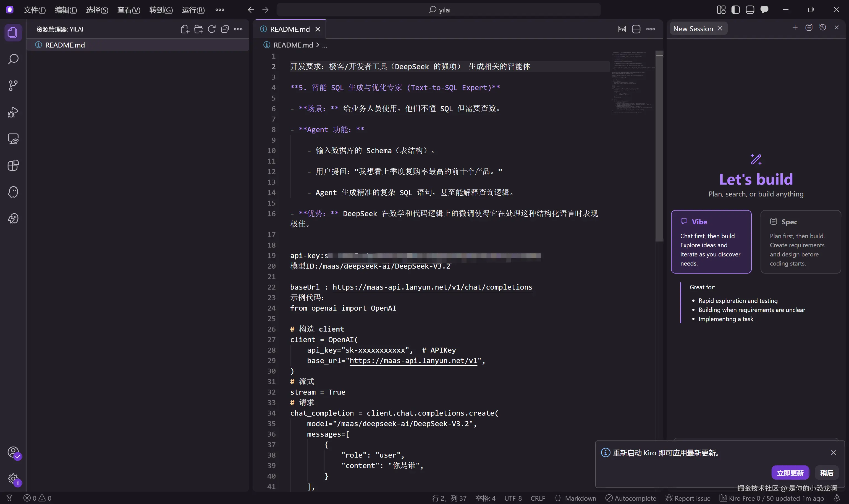Select the Vibe mode card

click(x=711, y=242)
